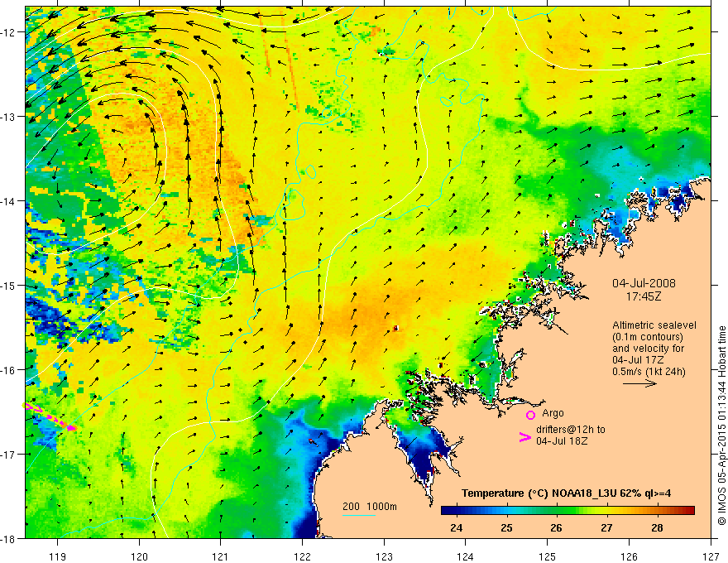
Task: Click longitude axis label 125
Action: pyautogui.click(x=548, y=556)
